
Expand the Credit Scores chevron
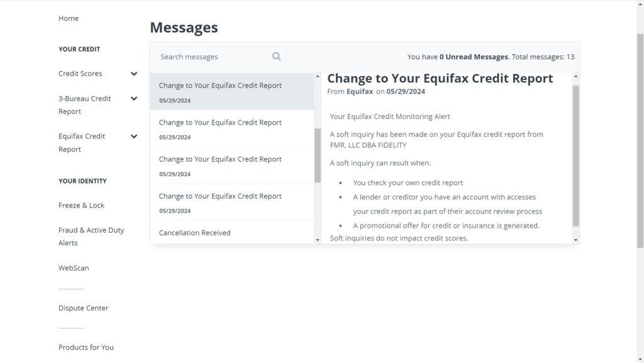click(x=134, y=74)
